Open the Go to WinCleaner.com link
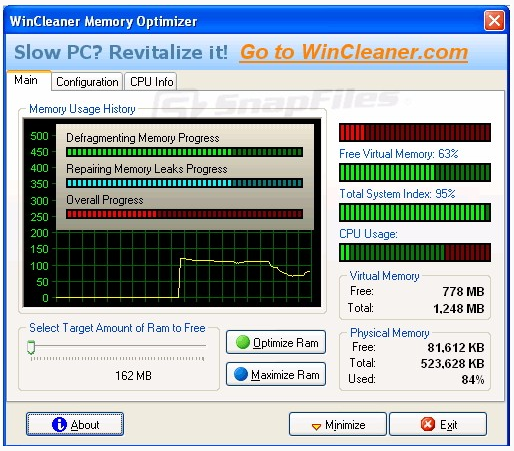The width and height of the screenshot is (514, 451). point(354,52)
